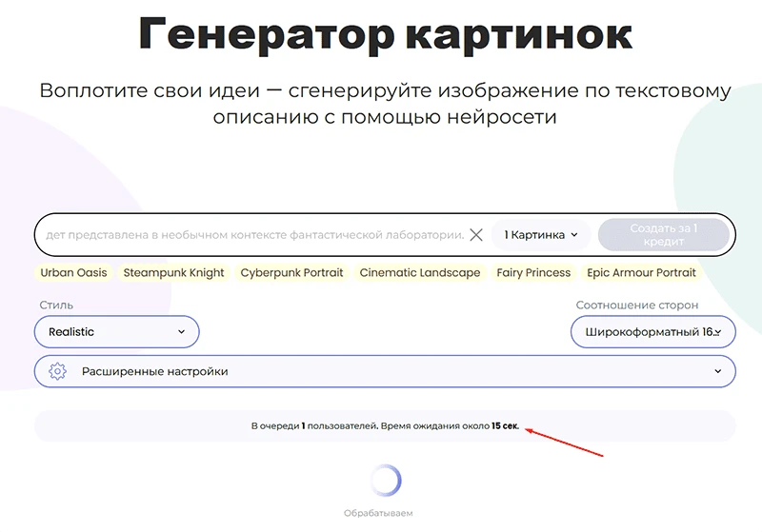Clear the prompt with the X icon
Image resolution: width=762 pixels, height=532 pixels.
(x=476, y=235)
